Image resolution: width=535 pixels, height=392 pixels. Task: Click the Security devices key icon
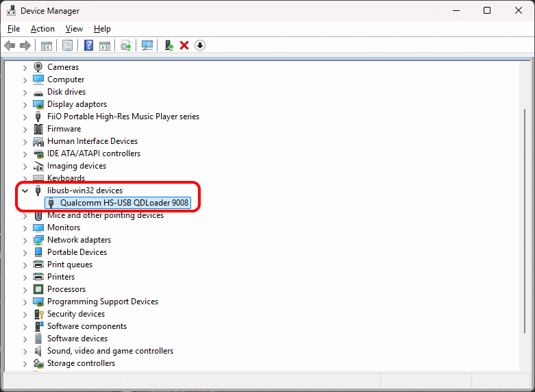(x=39, y=314)
